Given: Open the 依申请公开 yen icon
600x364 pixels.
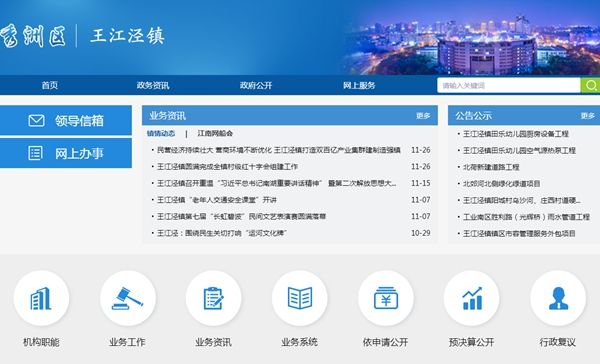Looking at the screenshot, I should tap(386, 298).
